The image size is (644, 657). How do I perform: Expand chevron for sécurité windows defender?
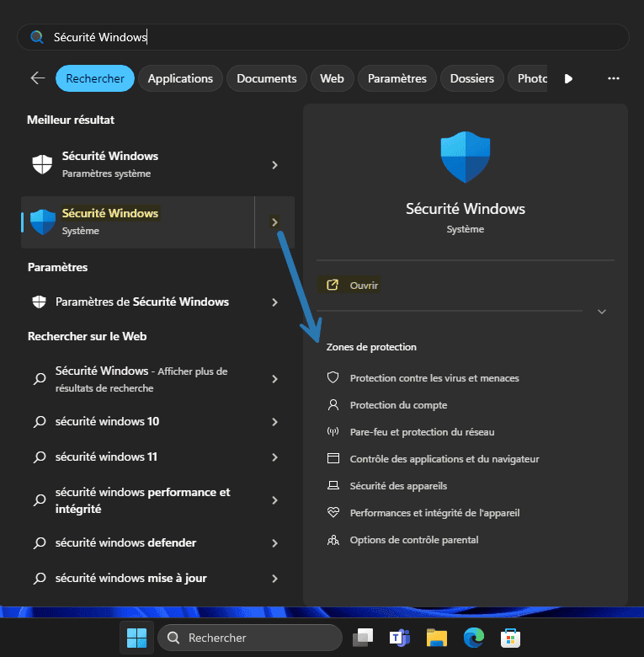[274, 543]
